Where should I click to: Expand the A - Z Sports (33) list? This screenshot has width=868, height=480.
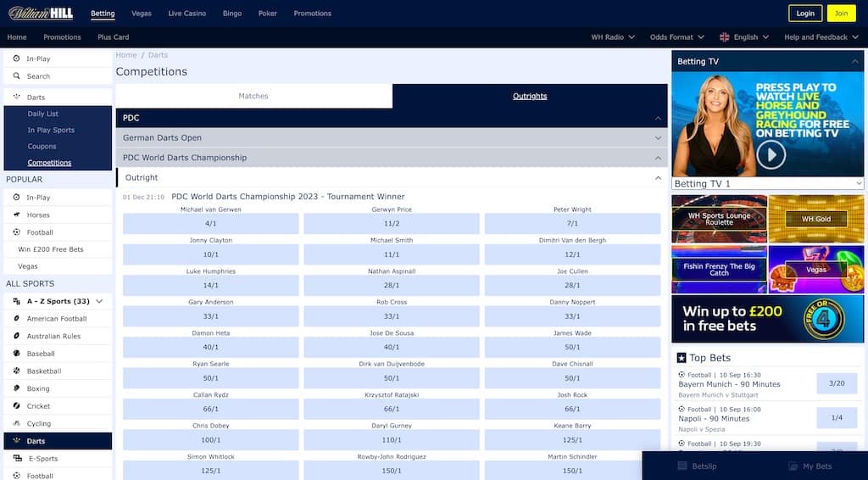tap(99, 301)
